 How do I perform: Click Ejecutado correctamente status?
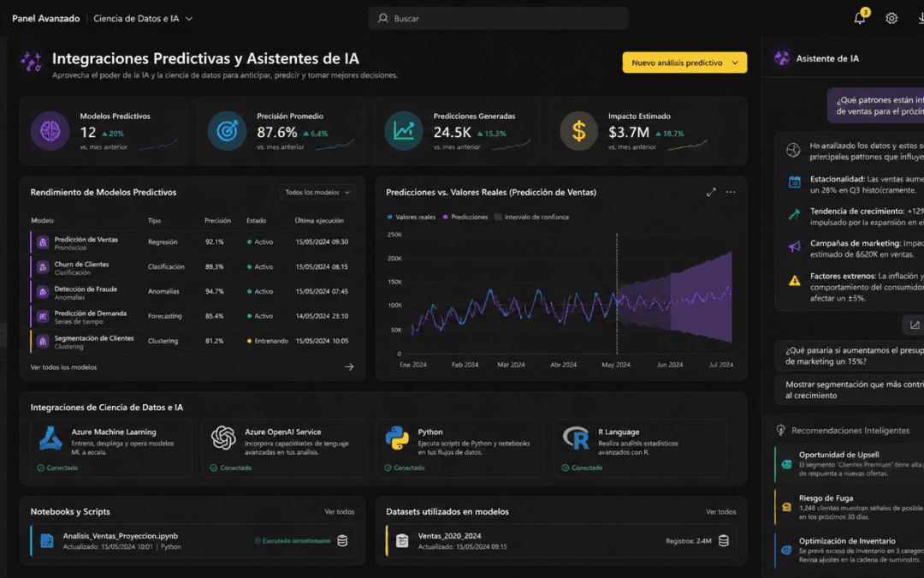293,541
